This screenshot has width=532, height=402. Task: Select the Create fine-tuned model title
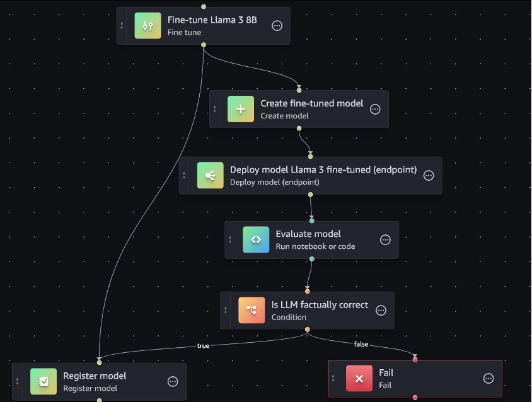pos(312,103)
